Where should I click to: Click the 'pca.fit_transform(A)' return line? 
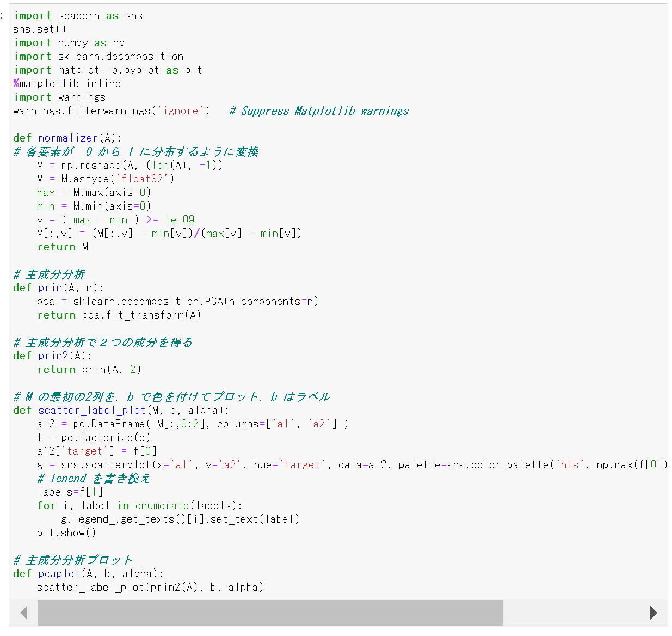pyautogui.click(x=141, y=315)
